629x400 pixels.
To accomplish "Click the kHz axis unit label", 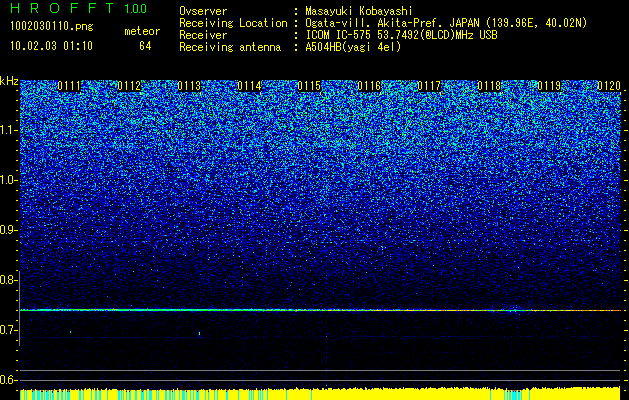I will 9,81.
